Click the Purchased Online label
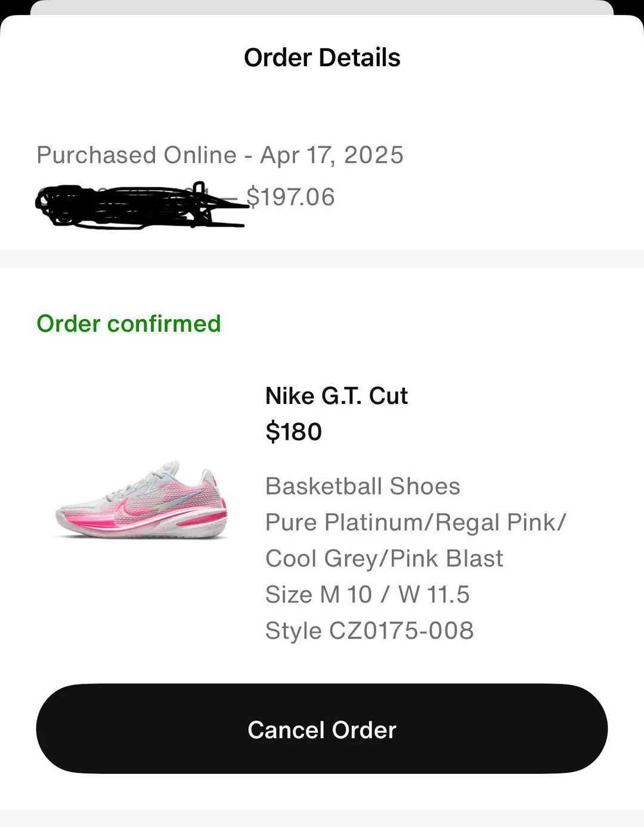 click(137, 155)
